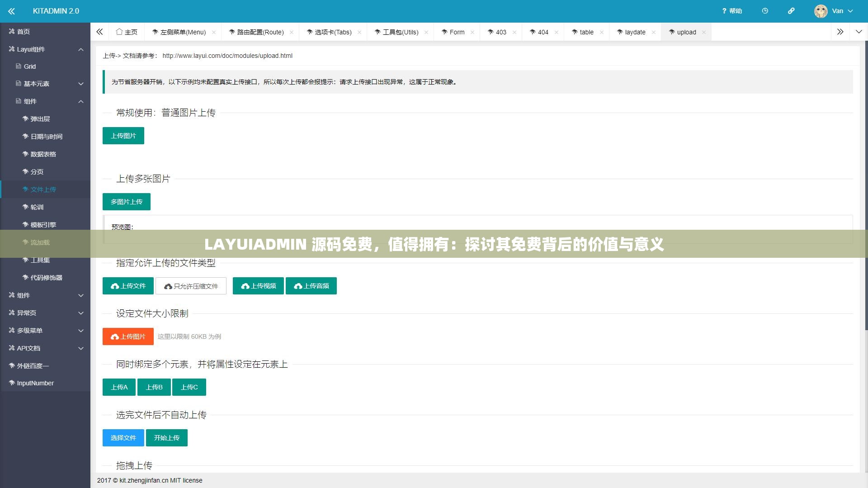Close the 工具包(Utils) tab
The height and width of the screenshot is (488, 868).
point(426,32)
